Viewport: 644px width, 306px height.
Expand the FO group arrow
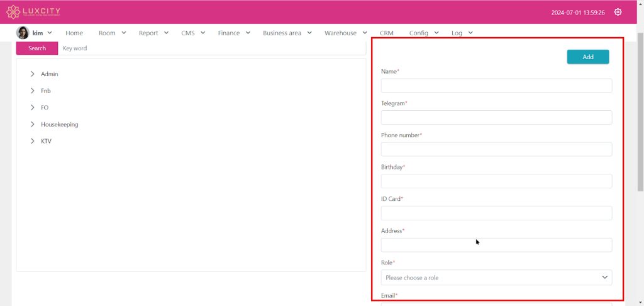33,108
